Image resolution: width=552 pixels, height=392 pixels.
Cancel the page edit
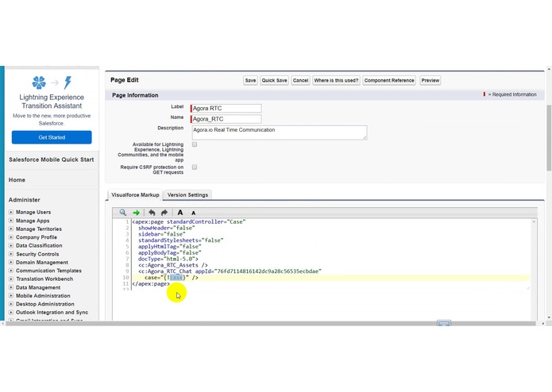(300, 80)
